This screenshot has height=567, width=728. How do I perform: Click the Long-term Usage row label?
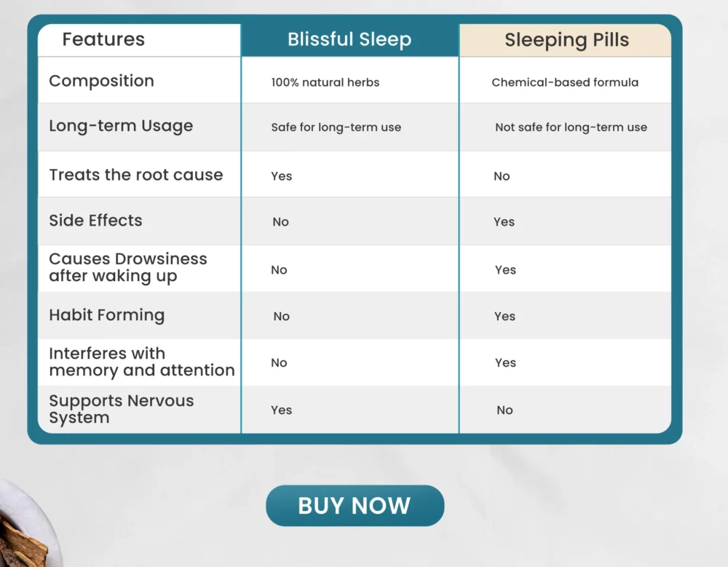[121, 126]
